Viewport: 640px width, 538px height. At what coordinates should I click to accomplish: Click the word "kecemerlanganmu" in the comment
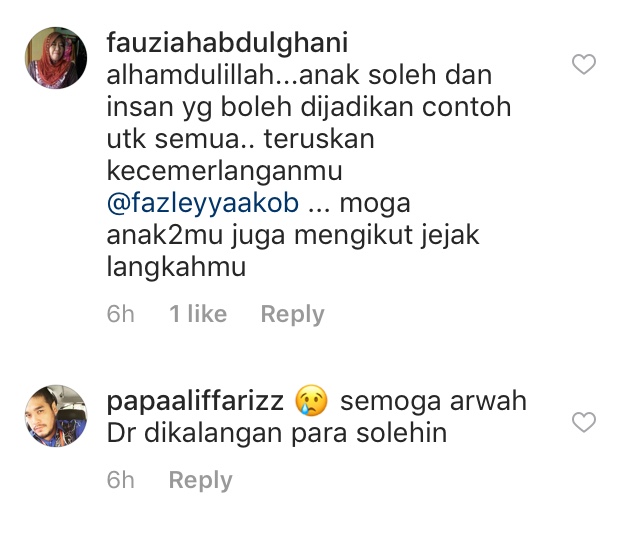tap(224, 171)
